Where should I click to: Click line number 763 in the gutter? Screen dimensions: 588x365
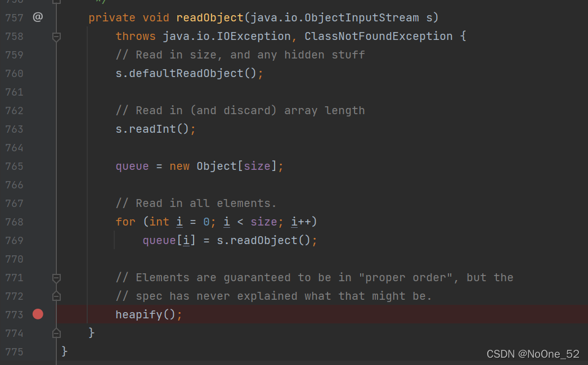coord(14,129)
